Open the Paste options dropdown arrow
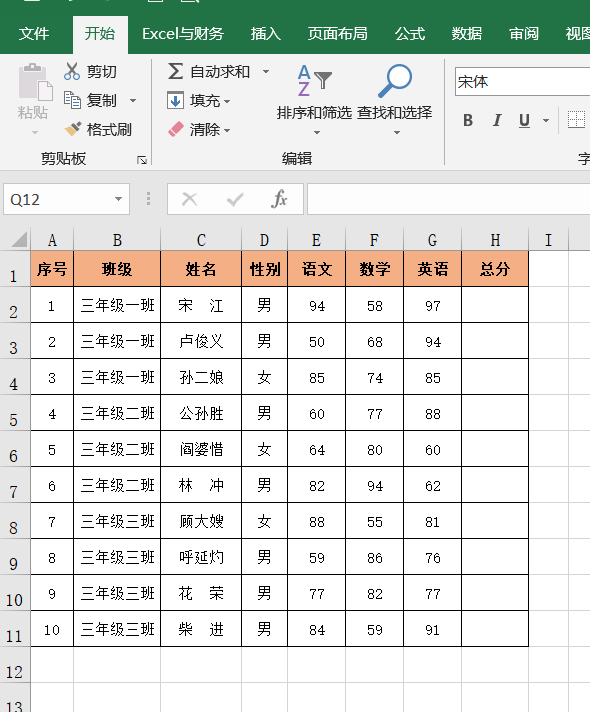 pos(35,133)
